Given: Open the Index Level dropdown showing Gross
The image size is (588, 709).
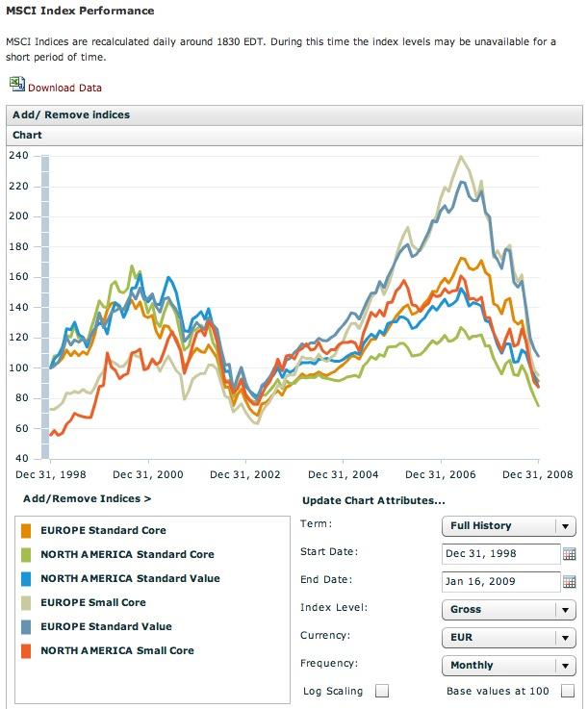Looking at the screenshot, I should [507, 610].
